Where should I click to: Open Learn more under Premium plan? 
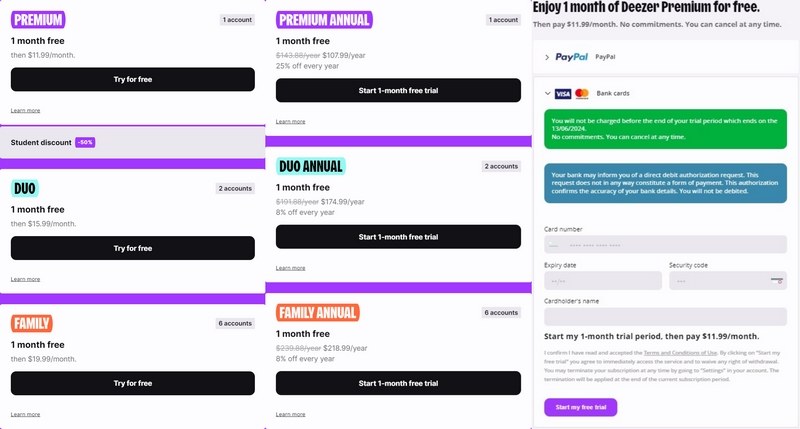coord(25,110)
